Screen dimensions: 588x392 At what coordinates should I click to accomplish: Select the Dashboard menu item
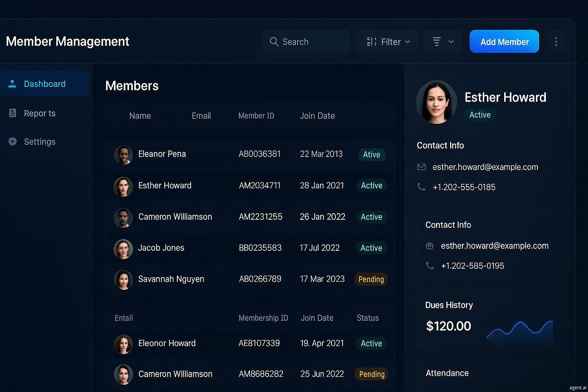44,83
